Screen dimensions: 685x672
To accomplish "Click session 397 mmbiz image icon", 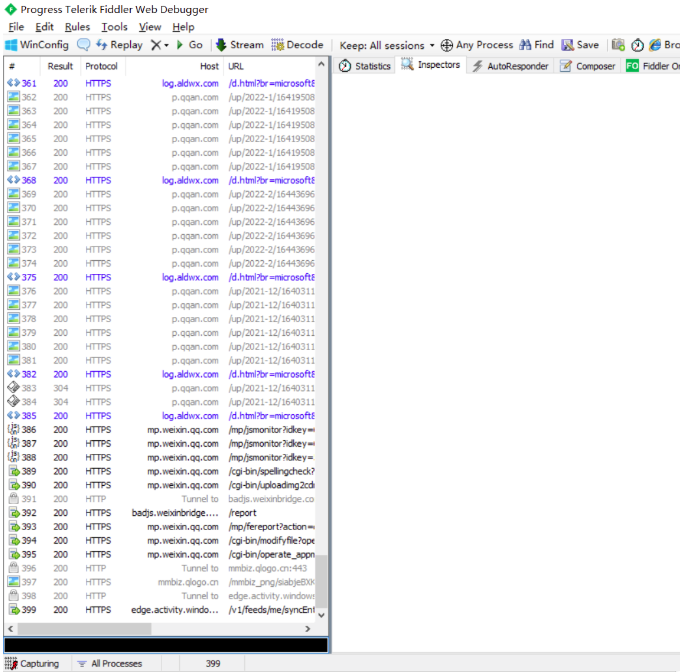I will coord(14,582).
